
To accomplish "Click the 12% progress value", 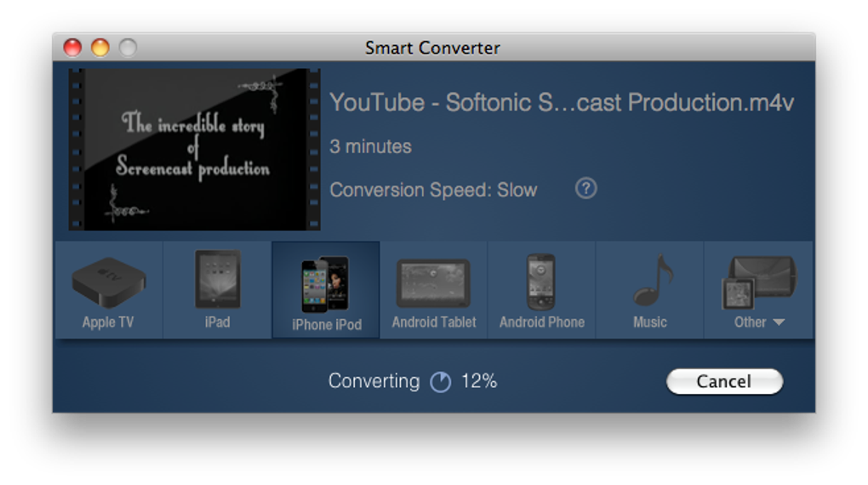I will click(479, 381).
